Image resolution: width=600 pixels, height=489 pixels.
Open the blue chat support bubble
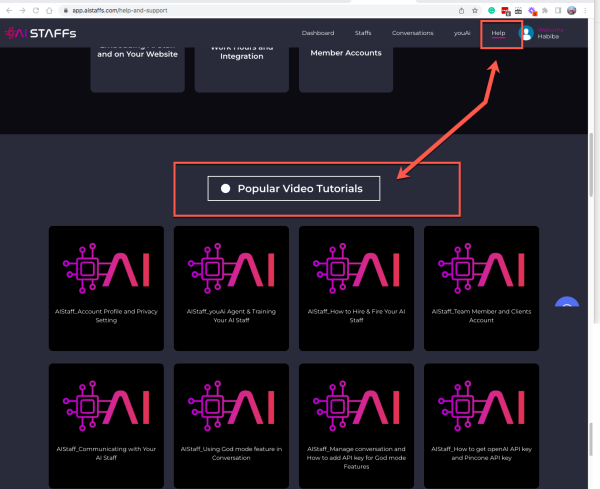(567, 302)
